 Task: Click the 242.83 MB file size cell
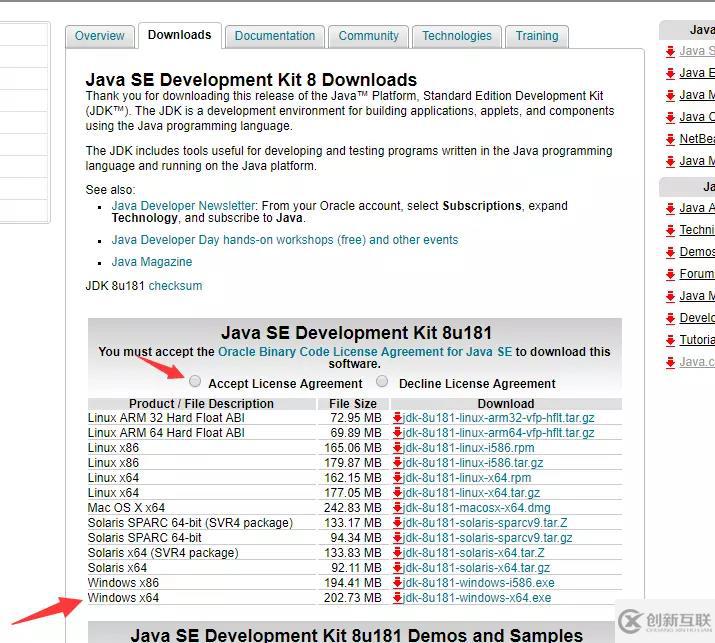[x=352, y=508]
